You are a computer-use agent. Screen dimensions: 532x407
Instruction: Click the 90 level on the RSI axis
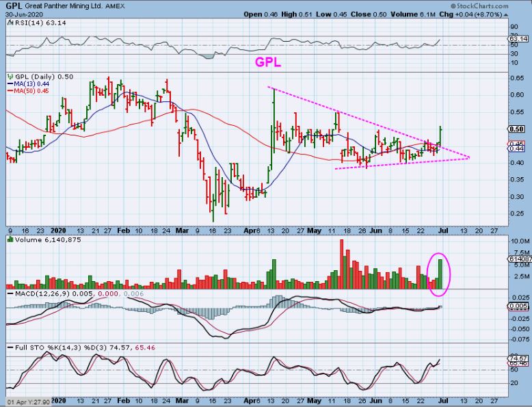pos(514,27)
